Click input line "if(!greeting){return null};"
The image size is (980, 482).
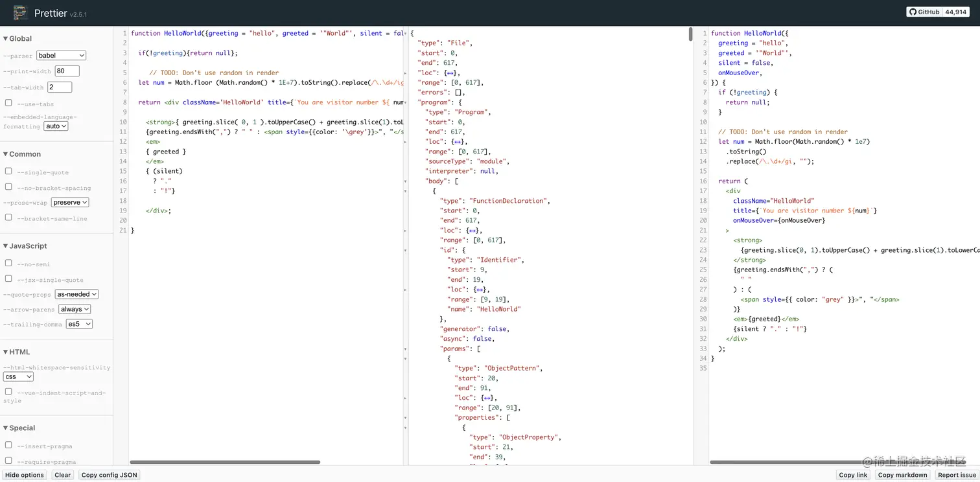(x=188, y=53)
